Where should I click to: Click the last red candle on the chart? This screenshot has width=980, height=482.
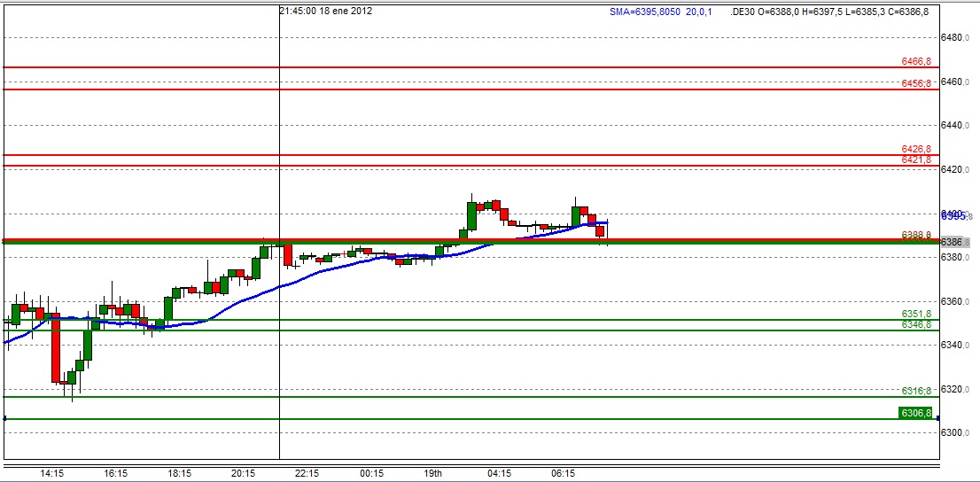[600, 231]
